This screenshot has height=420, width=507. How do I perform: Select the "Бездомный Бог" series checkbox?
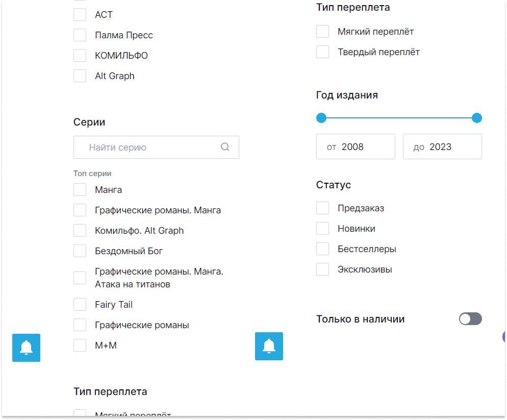point(80,251)
